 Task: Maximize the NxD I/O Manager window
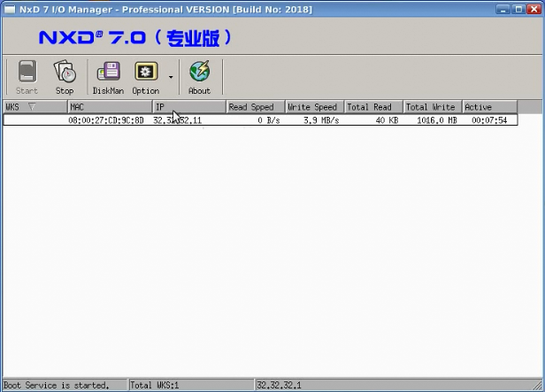pos(518,10)
